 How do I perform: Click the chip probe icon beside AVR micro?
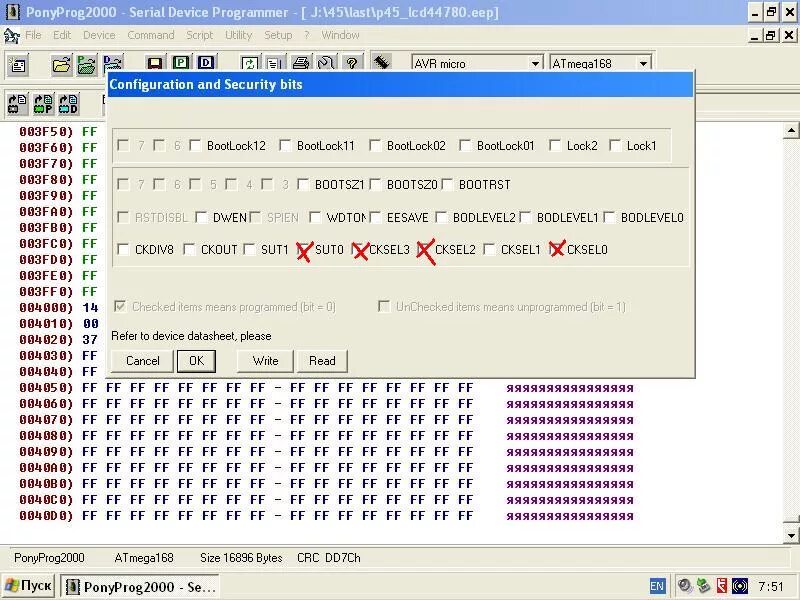click(x=382, y=62)
